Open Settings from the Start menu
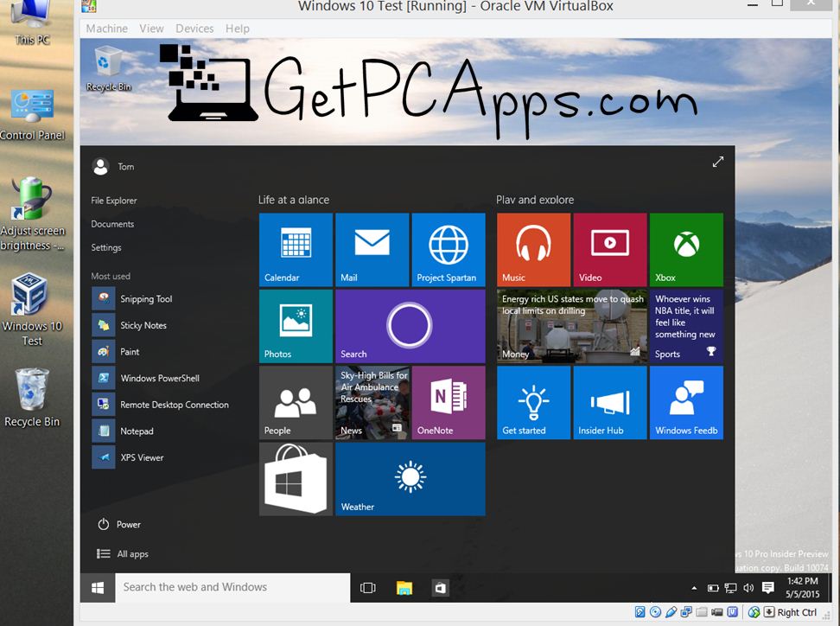 105,247
